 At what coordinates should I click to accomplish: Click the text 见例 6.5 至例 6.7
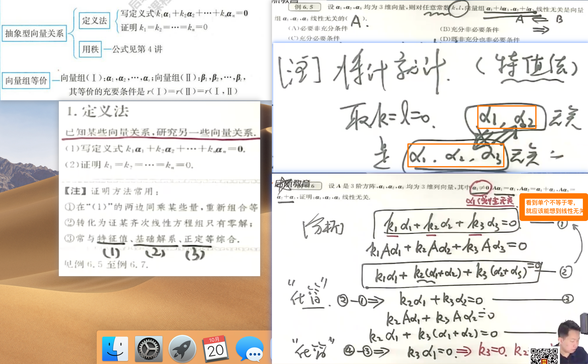click(106, 265)
